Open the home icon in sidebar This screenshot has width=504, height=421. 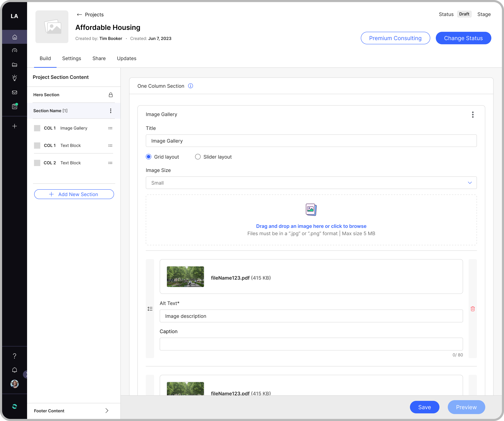pyautogui.click(x=15, y=37)
